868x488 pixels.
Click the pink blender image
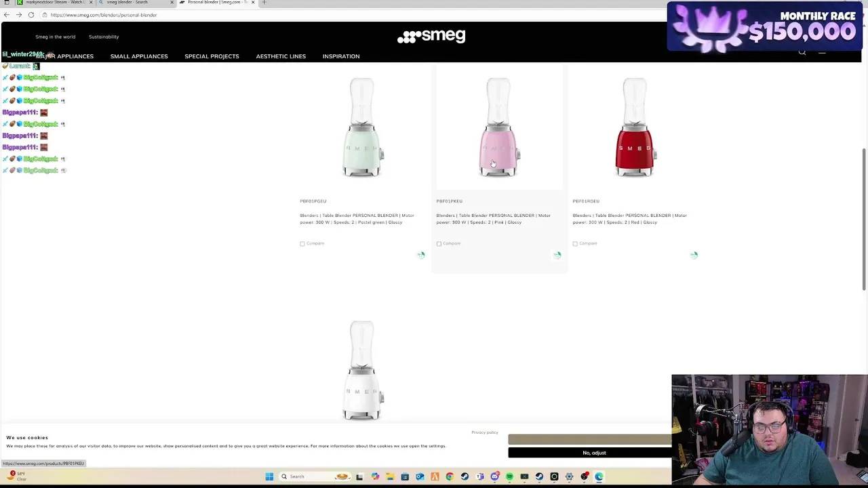click(499, 127)
